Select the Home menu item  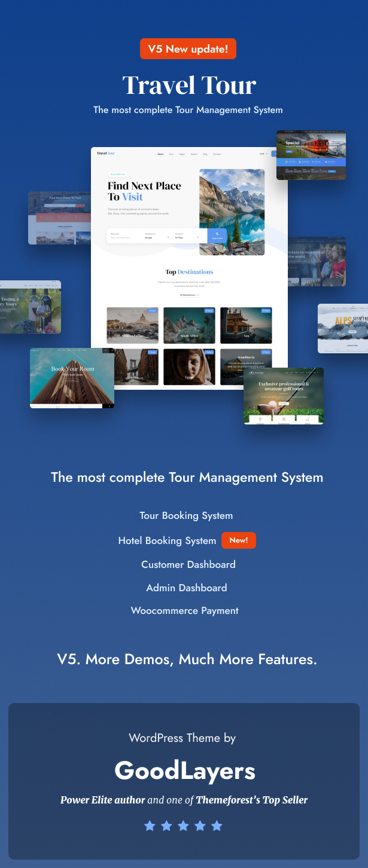click(160, 154)
